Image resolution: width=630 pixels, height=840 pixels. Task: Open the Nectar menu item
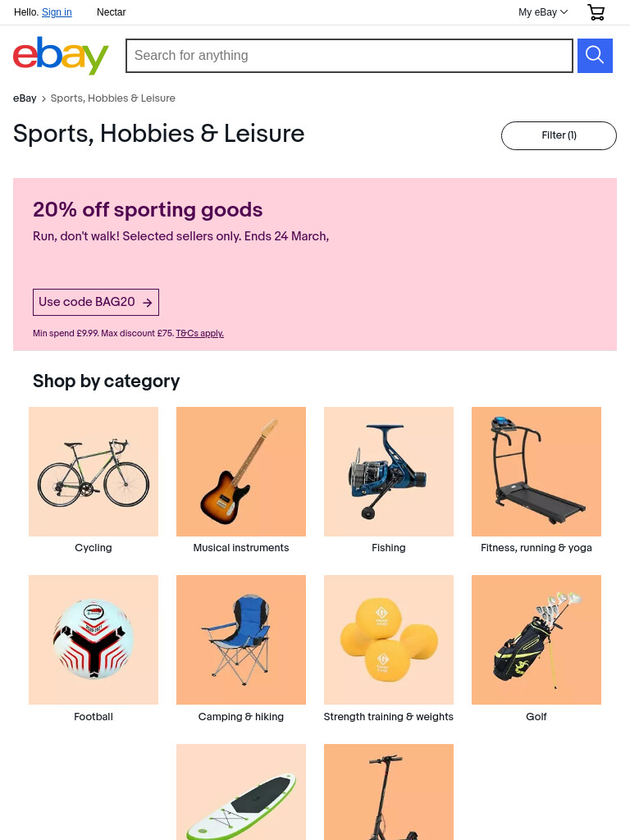coord(111,11)
